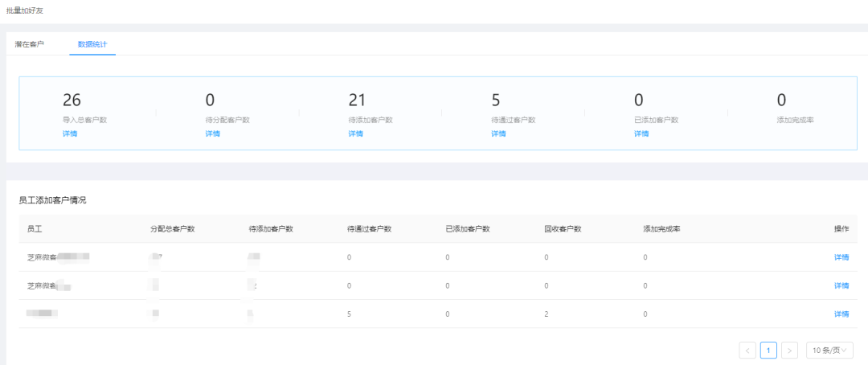
Task: Click the 添加完成率 label in the summary card
Action: tap(795, 120)
